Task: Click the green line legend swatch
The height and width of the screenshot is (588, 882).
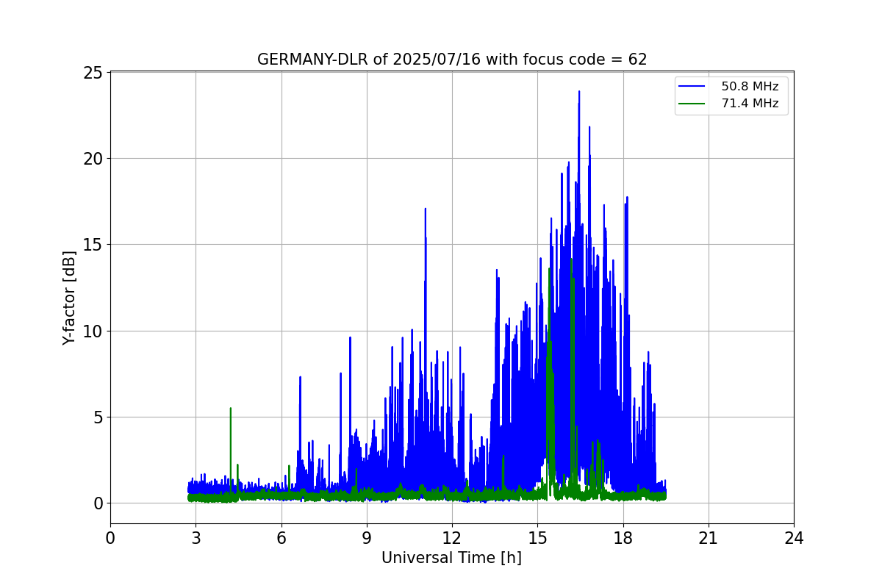Action: point(692,104)
